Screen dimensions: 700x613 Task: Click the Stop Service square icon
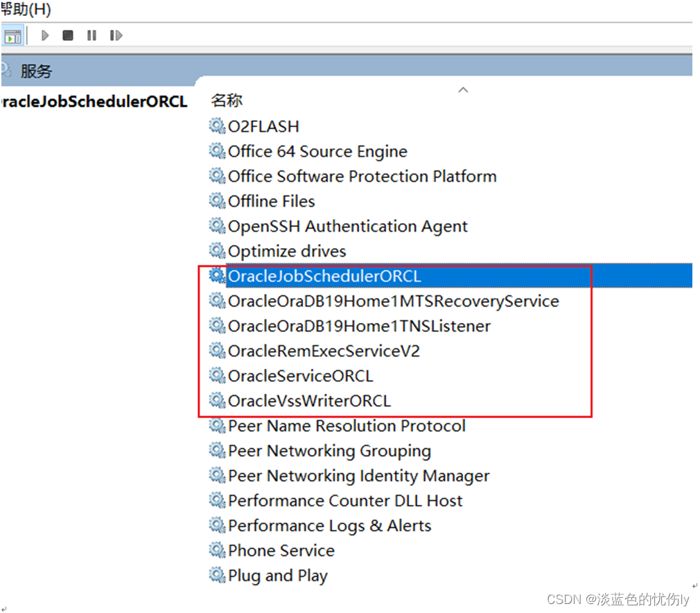[x=68, y=35]
